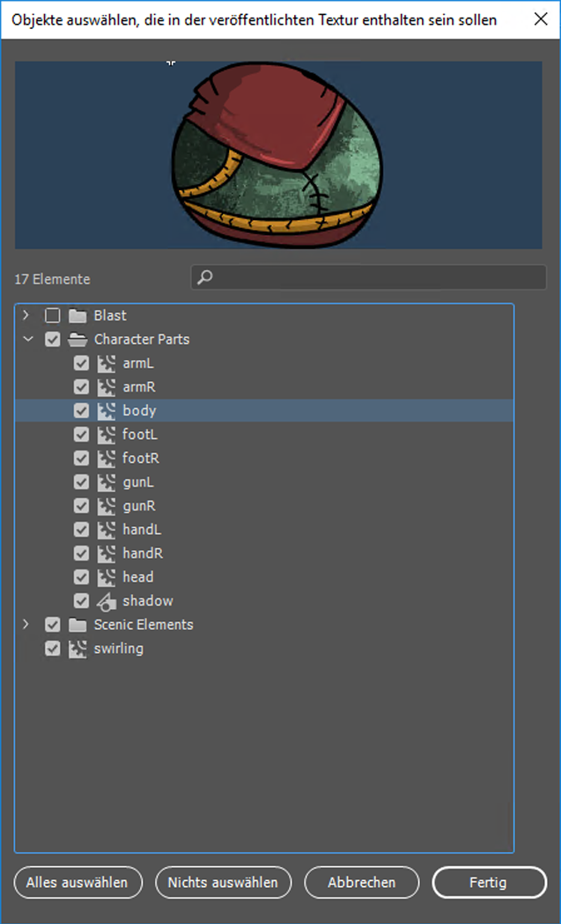Click the gunL symbol icon

click(107, 482)
